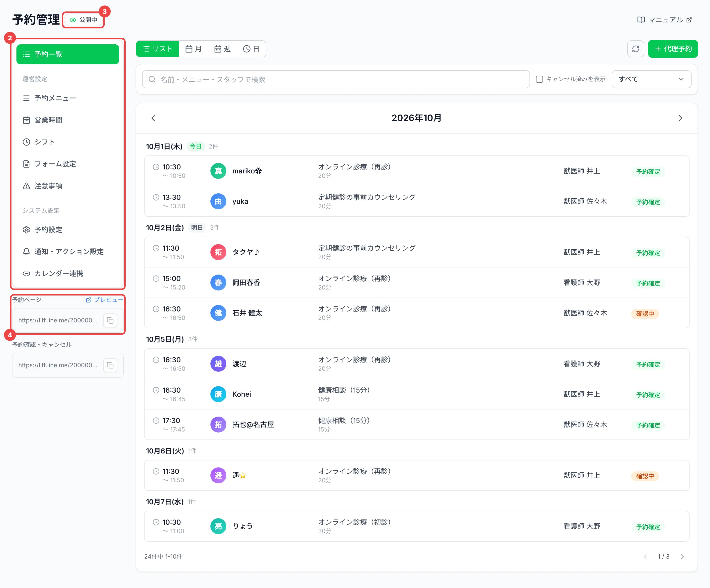Switch to 日 view tab
Viewport: 710px width, 588px height.
tap(251, 49)
